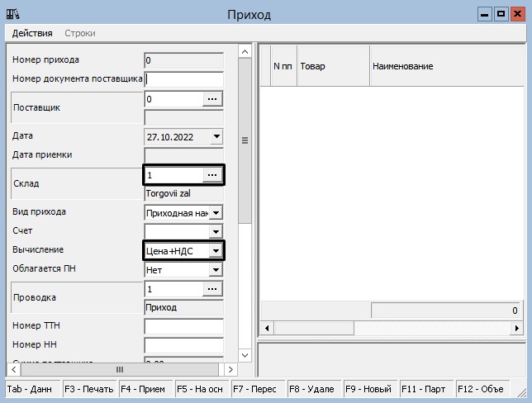Open the Вид прихода dropdown
The image size is (532, 403).
(216, 213)
